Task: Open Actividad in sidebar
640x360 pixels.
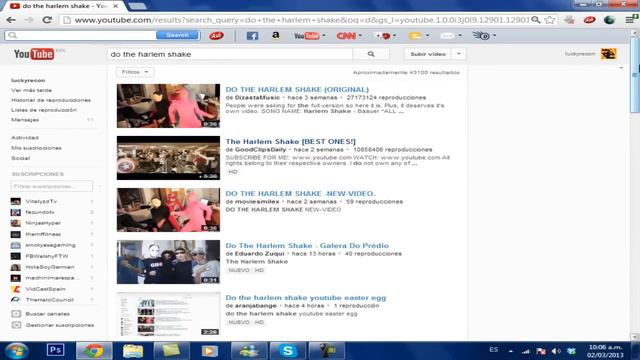Action: coord(25,138)
